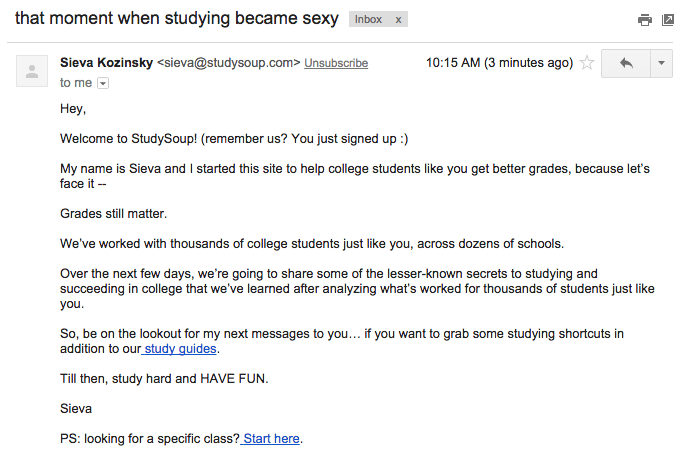685x457 pixels.
Task: Open the study guides link
Action: 180,349
